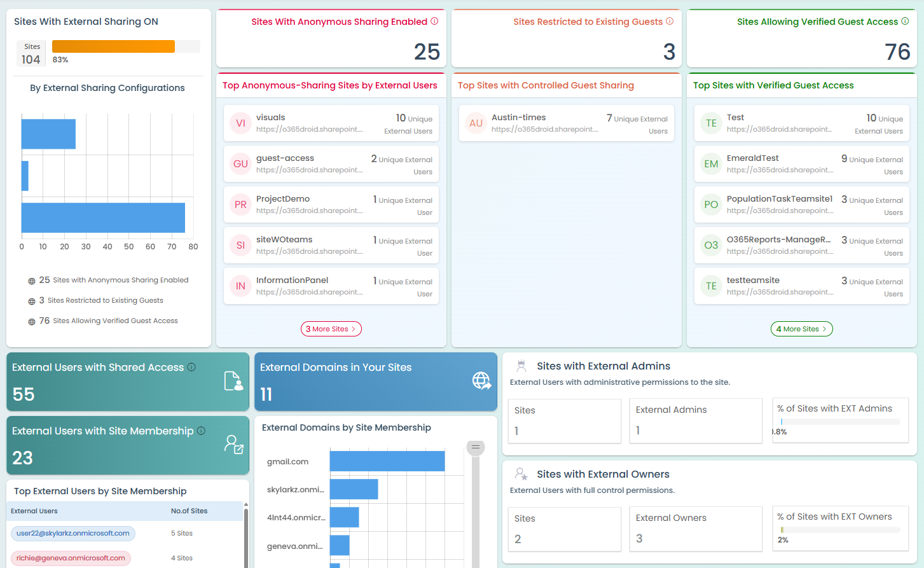Click the EM avatar for the EmeraldTest site
Screen dimensions: 924x568
(710, 163)
